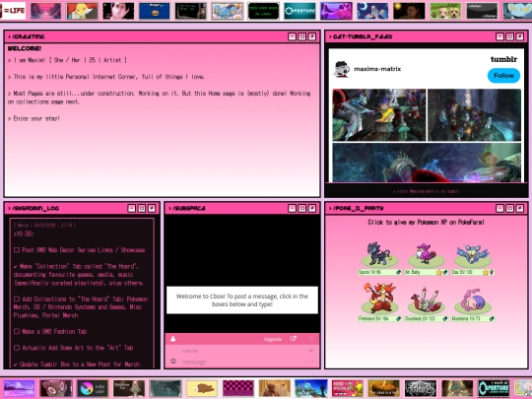Image resolution: width=532 pixels, height=399 pixels.
Task: Click the '>TO DO:' heading in log
Action: [24, 233]
